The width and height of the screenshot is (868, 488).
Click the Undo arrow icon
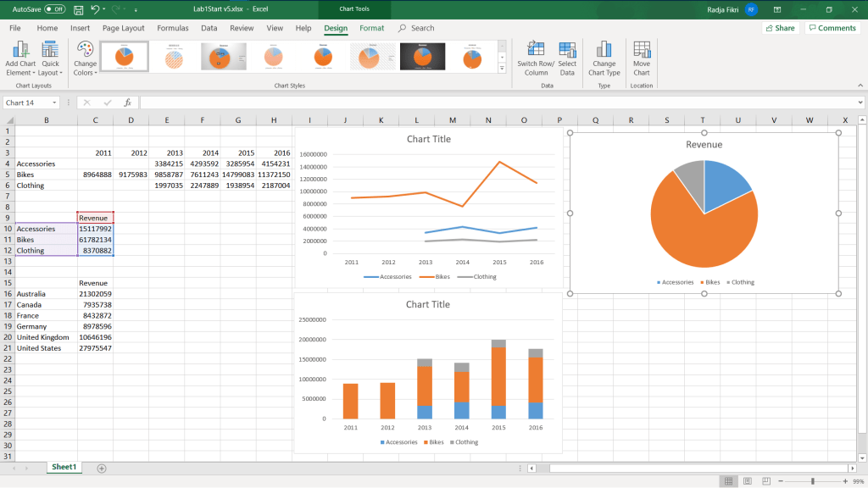[95, 9]
